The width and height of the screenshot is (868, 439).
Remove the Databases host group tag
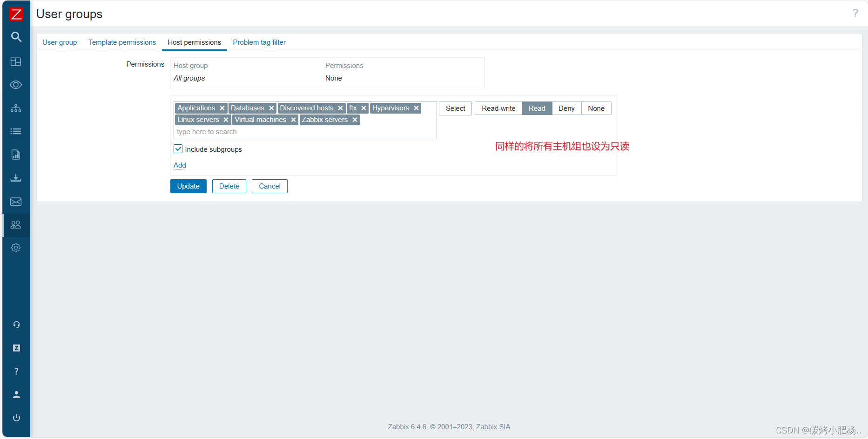tap(271, 108)
